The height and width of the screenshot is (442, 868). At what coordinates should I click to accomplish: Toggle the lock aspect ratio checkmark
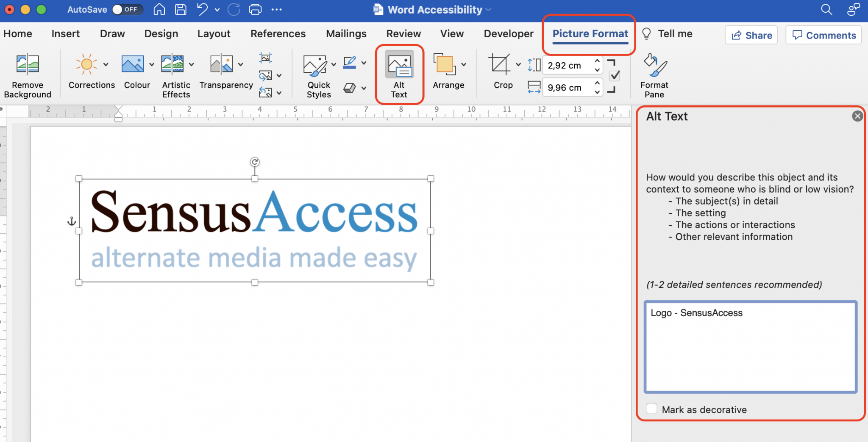(x=615, y=76)
